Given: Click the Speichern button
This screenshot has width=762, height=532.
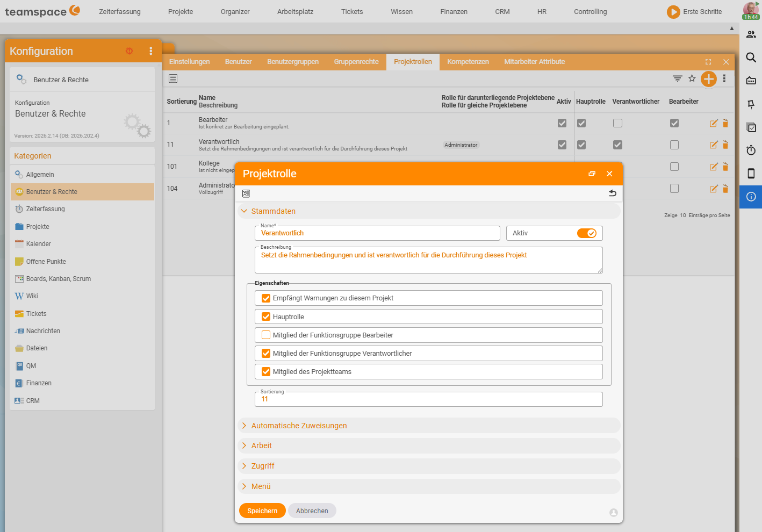Looking at the screenshot, I should [262, 511].
